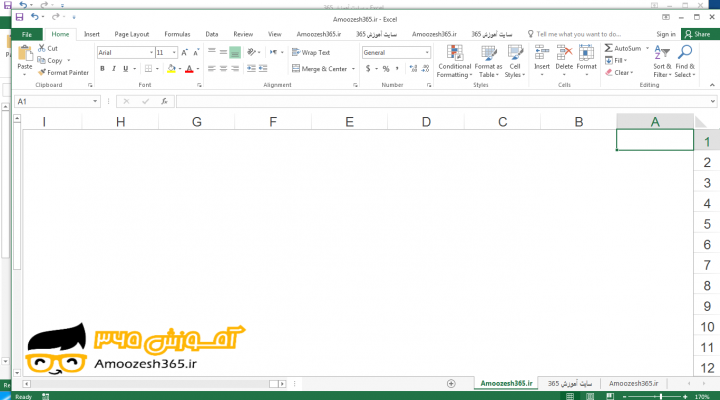Expand the formula bar
The width and height of the screenshot is (720, 400).
click(712, 101)
